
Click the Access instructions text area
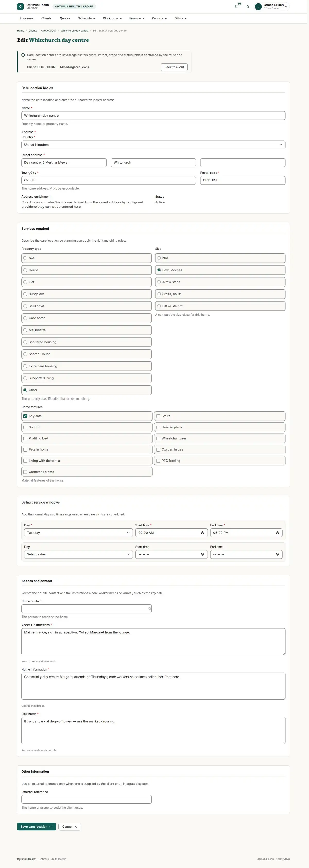(153, 641)
